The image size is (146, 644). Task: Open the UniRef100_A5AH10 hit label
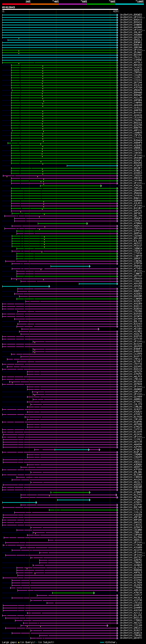pos(131,266)
